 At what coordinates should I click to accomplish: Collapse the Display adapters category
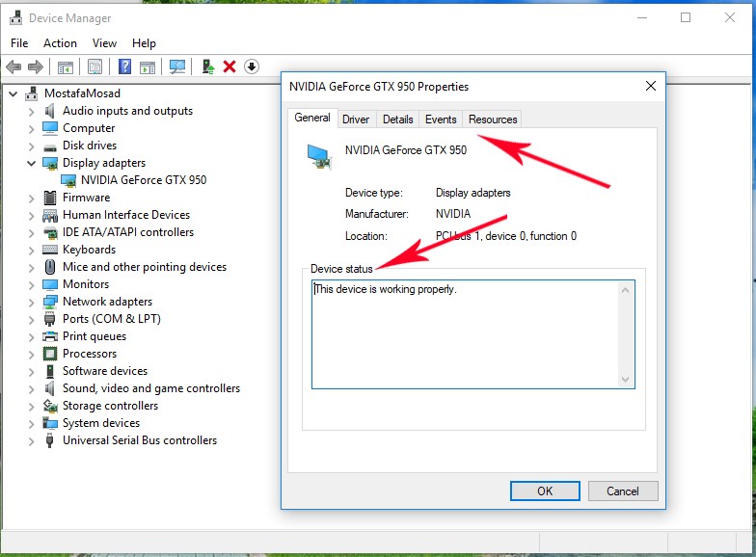(x=31, y=164)
